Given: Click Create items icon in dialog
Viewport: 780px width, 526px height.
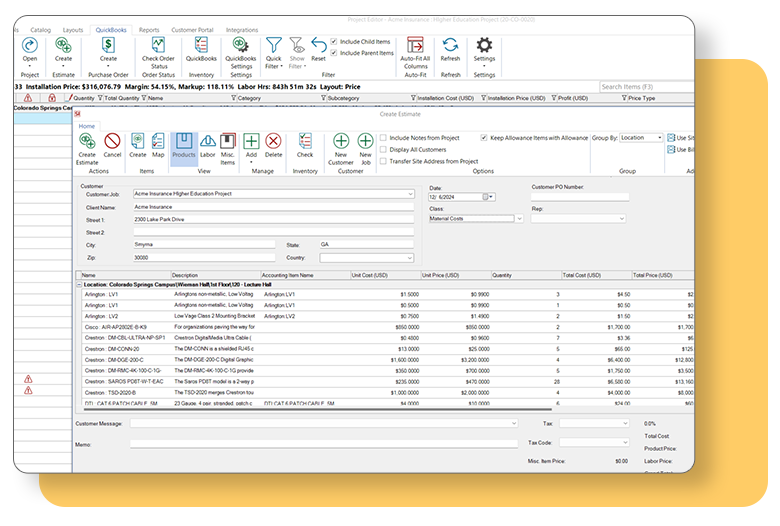Looking at the screenshot, I should pos(138,142).
